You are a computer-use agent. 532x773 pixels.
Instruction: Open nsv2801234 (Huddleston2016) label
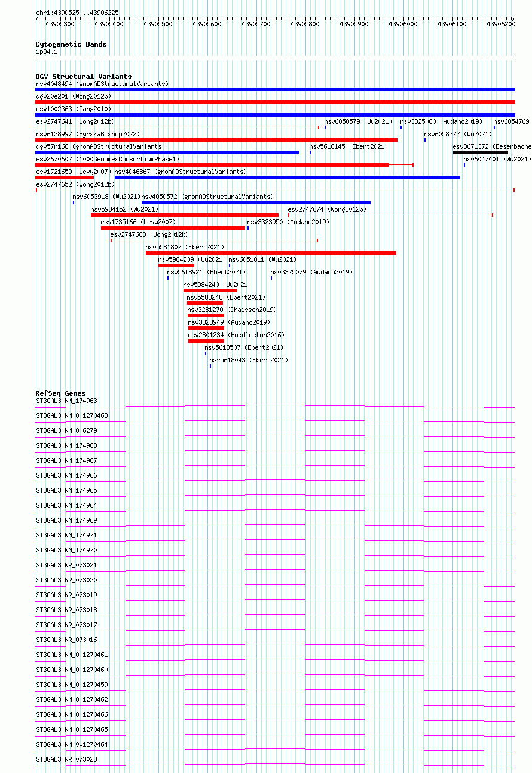coord(237,335)
